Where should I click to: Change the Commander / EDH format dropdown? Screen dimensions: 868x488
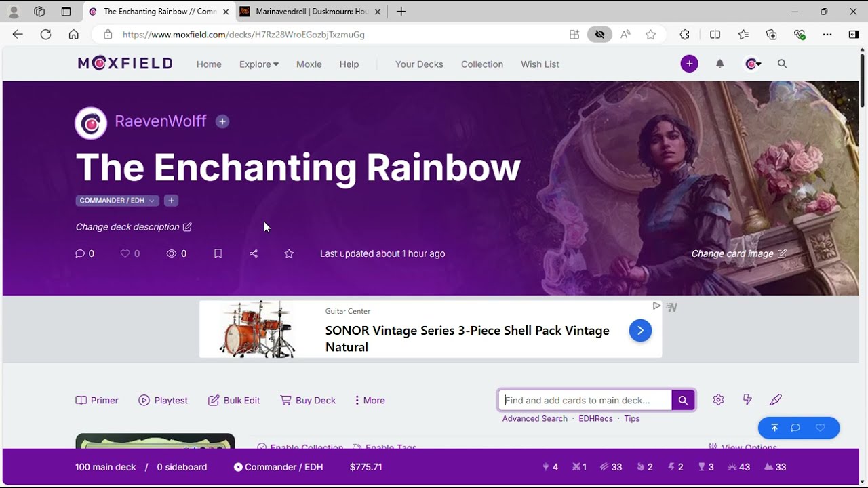117,201
